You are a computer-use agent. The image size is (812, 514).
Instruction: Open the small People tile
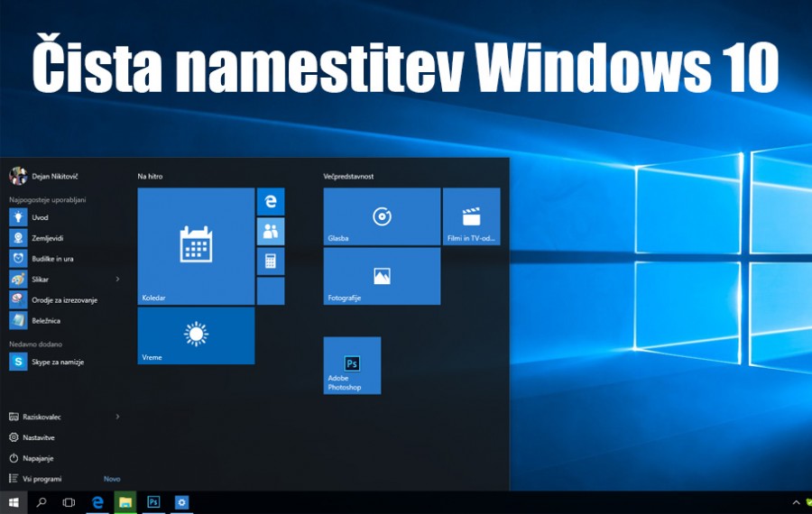pyautogui.click(x=271, y=232)
